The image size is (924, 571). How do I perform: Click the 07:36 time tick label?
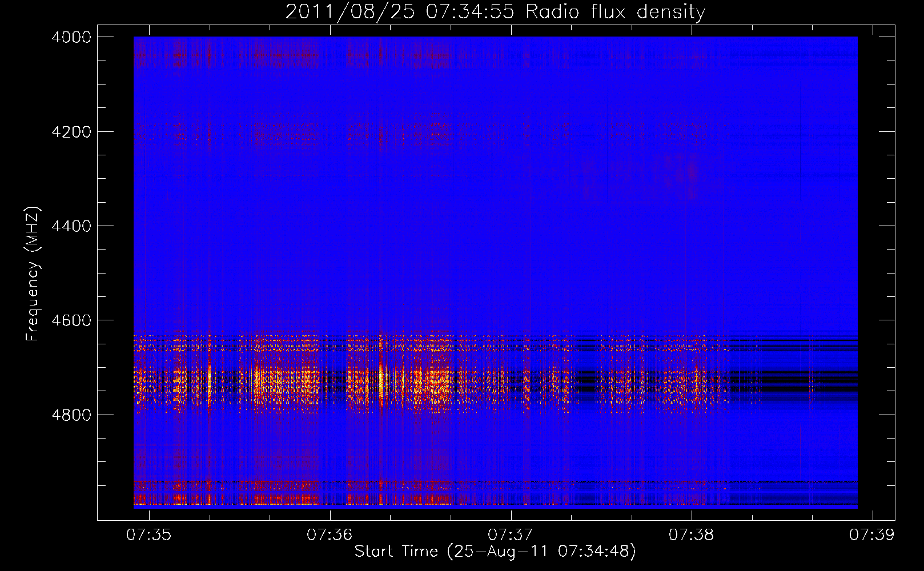[330, 534]
